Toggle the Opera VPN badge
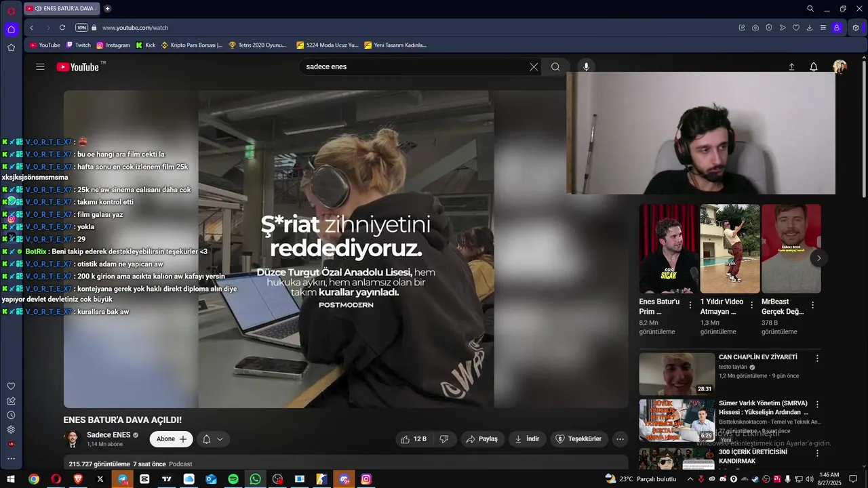Image resolution: width=868 pixels, height=488 pixels. 81,28
